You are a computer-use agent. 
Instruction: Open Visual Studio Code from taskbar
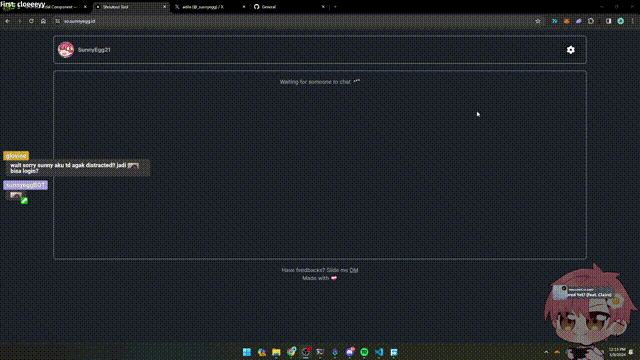click(x=379, y=352)
